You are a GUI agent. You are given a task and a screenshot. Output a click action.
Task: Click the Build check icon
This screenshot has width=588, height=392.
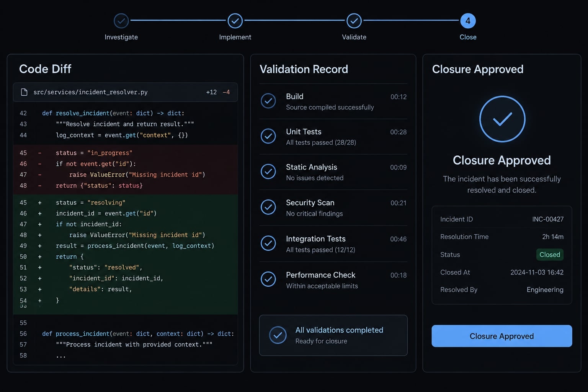tap(268, 101)
